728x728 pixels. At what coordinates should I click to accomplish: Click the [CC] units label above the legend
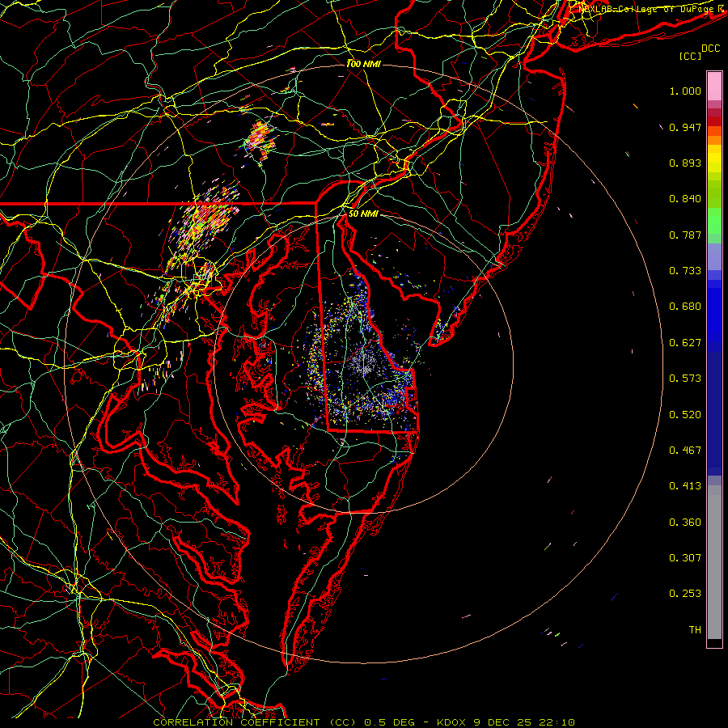click(691, 57)
